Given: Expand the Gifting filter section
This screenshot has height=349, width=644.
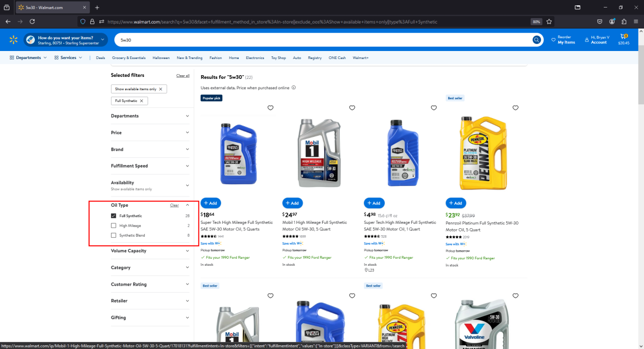Looking at the screenshot, I should [x=150, y=317].
